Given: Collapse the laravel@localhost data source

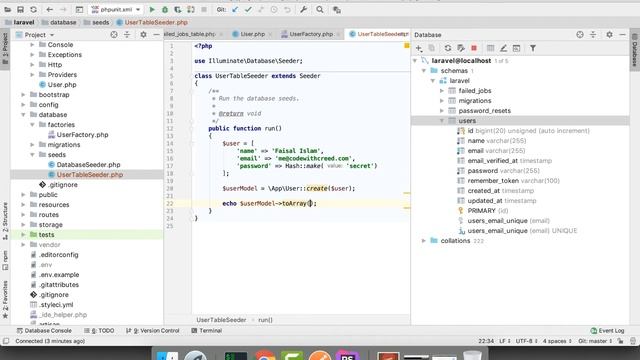Looking at the screenshot, I should click(415, 61).
